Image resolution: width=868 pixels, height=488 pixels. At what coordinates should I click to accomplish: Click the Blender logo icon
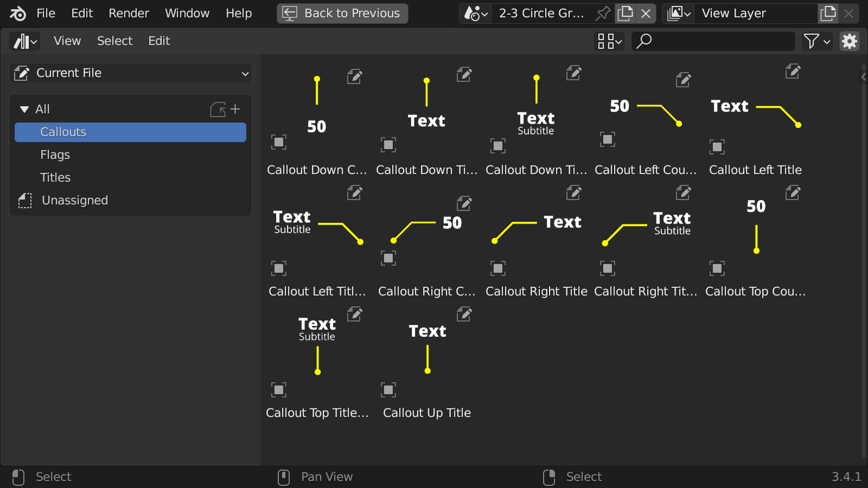point(17,13)
